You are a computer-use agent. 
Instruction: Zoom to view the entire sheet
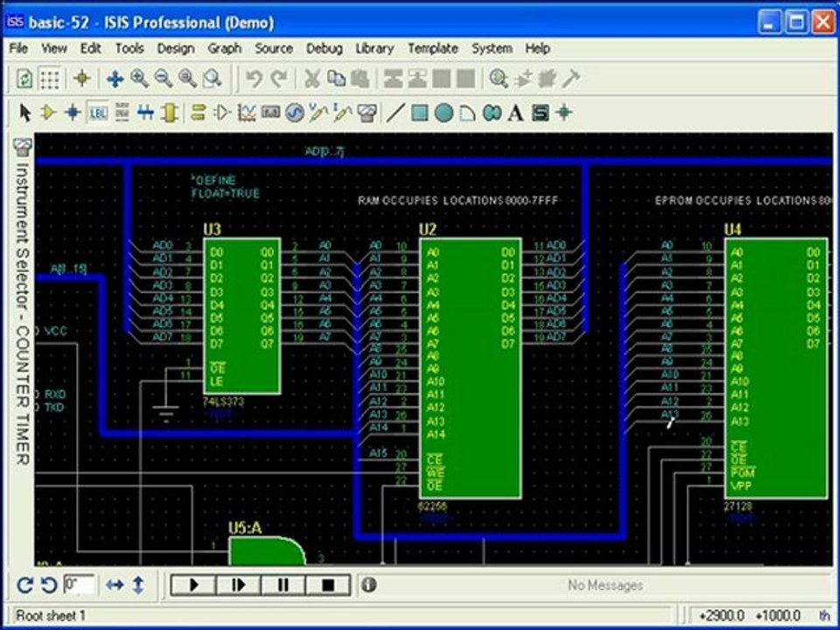tap(187, 79)
